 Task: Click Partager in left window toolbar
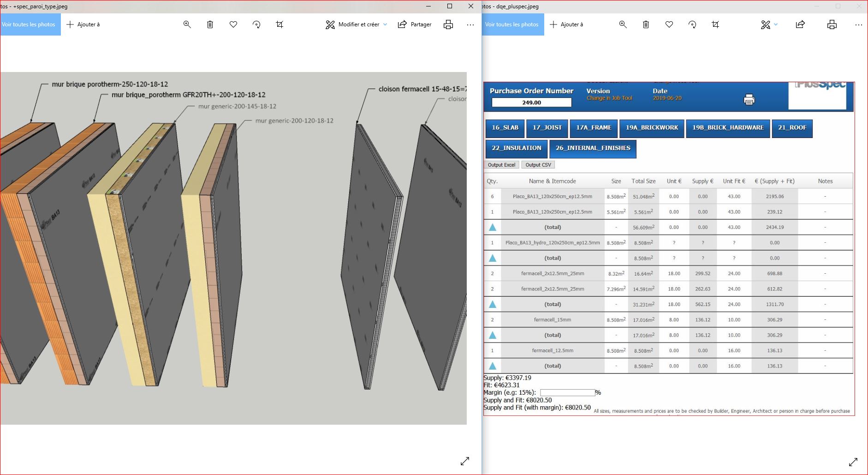click(x=415, y=24)
